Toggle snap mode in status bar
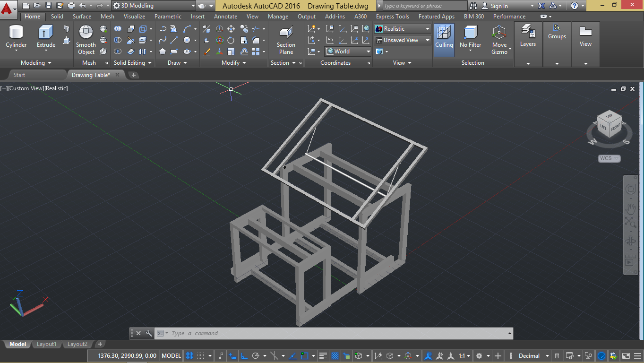The width and height of the screenshot is (644, 363). click(200, 356)
